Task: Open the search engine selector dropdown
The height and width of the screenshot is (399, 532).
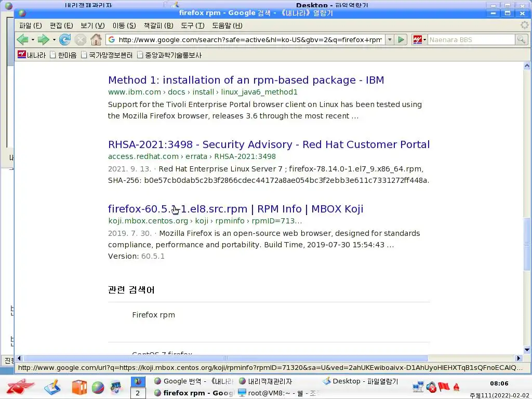Action: (x=424, y=39)
